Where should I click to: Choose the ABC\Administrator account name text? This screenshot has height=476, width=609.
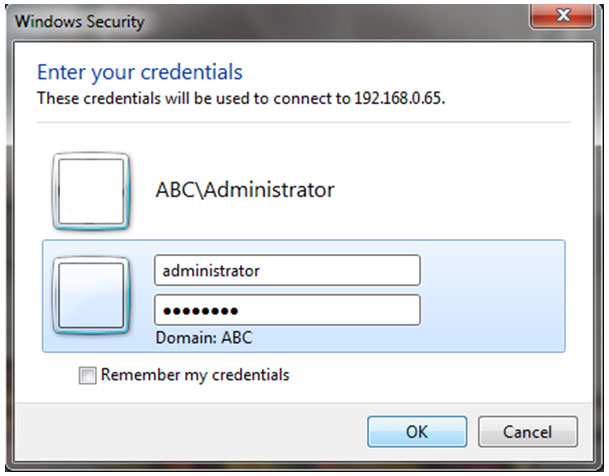[245, 190]
